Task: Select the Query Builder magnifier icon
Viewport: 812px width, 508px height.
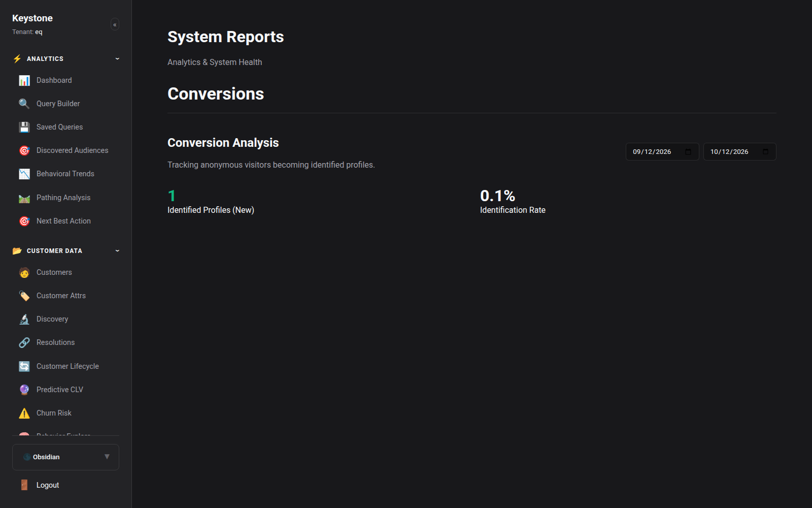Action: point(24,104)
